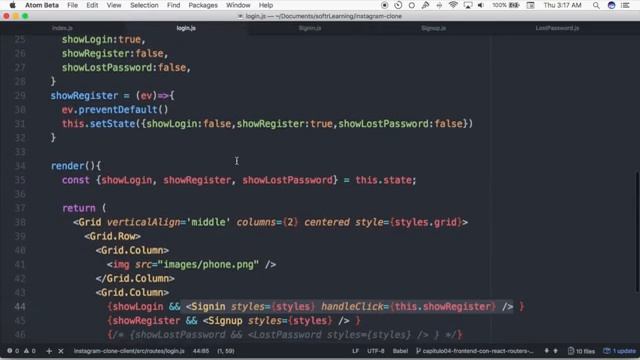Switch to the Signup.js tab
This screenshot has width=640, height=360.
tap(433, 28)
